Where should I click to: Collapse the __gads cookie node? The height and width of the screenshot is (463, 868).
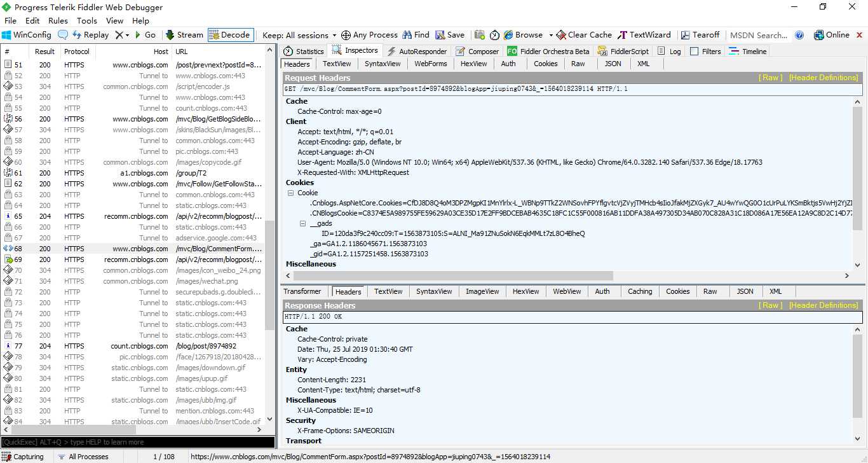tap(303, 223)
